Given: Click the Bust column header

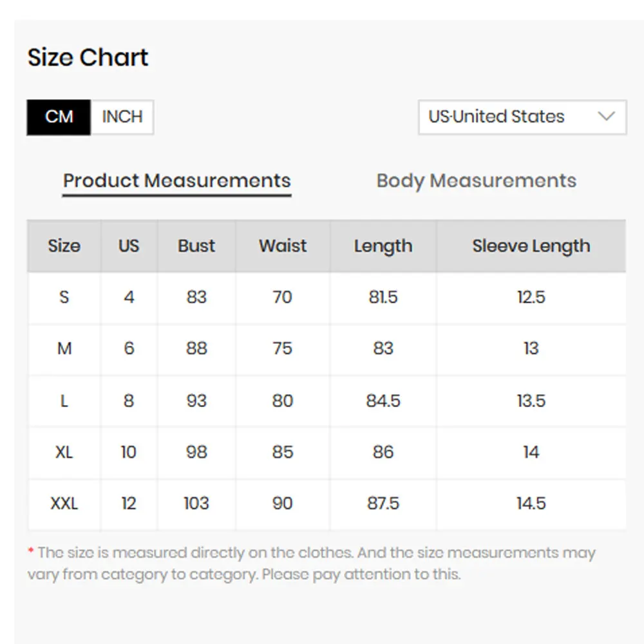Looking at the screenshot, I should (196, 246).
